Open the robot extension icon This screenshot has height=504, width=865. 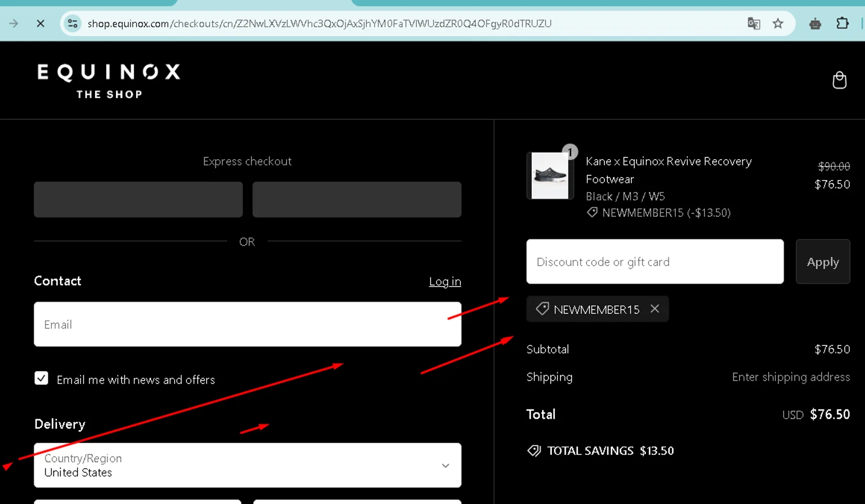(815, 24)
